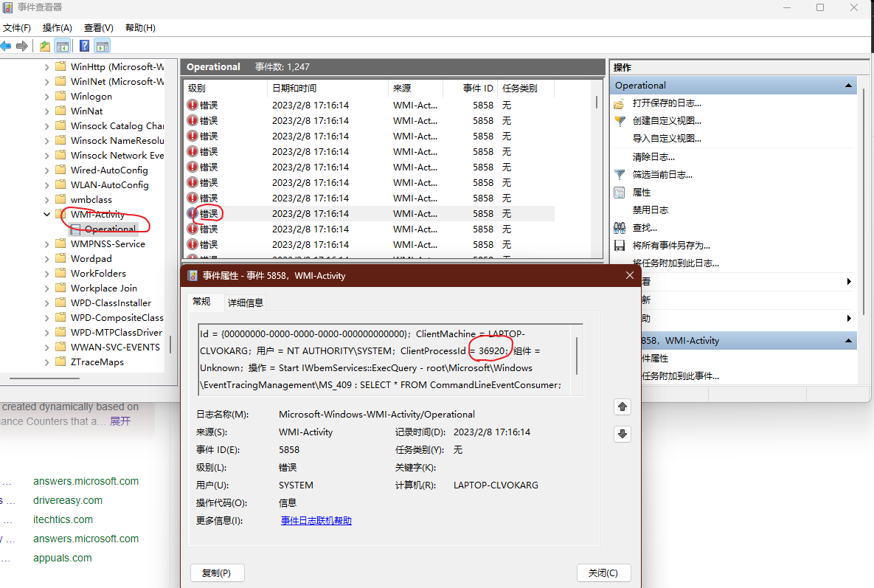Image resolution: width=874 pixels, height=588 pixels.
Task: Click the 筛选当前日志 funnel icon
Action: [x=620, y=175]
